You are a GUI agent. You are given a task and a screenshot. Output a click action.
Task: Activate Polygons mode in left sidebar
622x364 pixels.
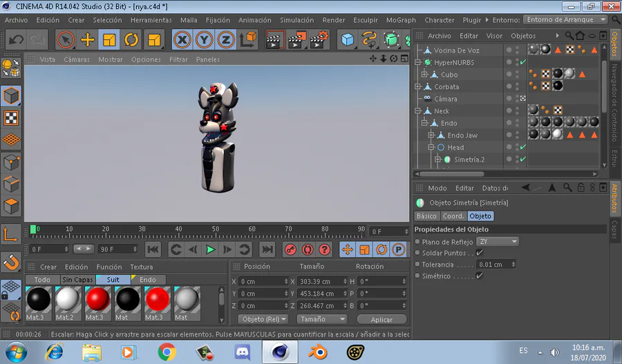coord(10,207)
